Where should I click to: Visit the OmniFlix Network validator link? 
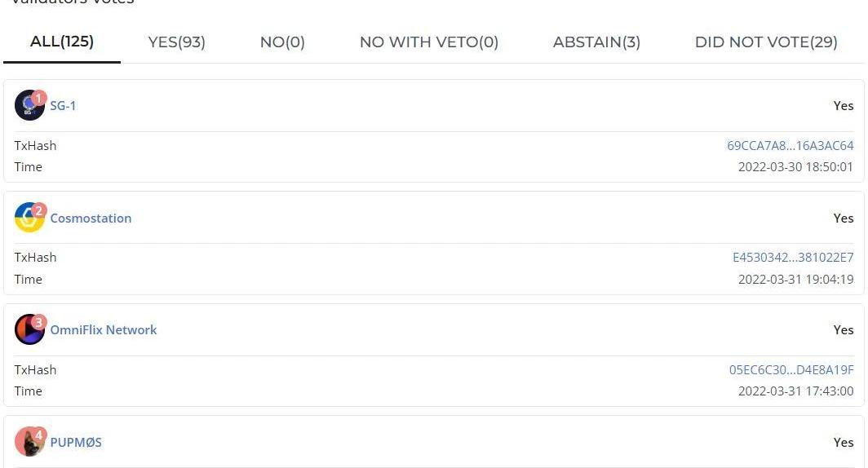104,330
